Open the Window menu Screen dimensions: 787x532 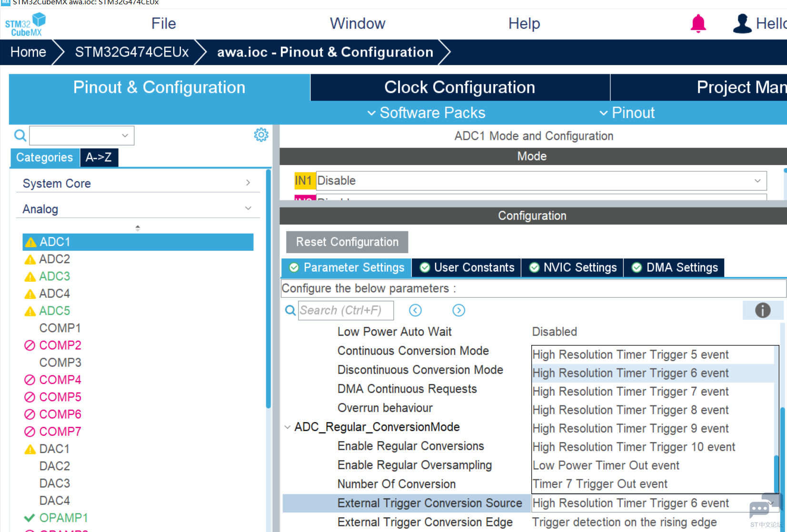358,23
